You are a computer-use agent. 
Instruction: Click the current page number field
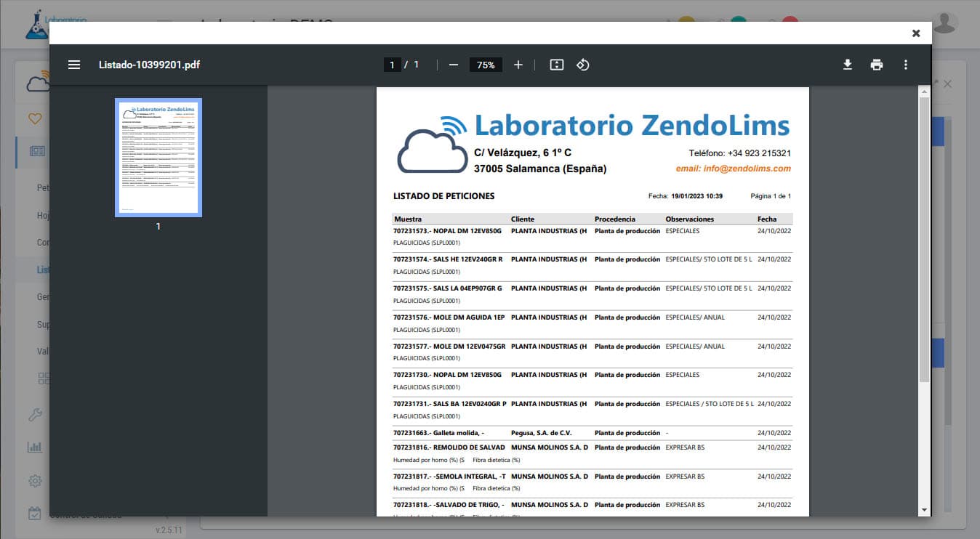(x=392, y=65)
